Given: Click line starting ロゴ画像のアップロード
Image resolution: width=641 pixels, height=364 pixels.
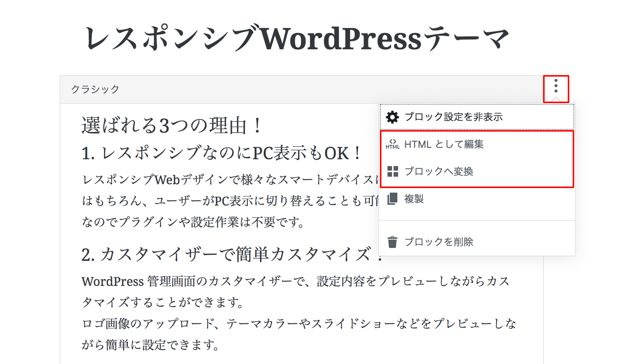Looking at the screenshot, I should 299,324.
